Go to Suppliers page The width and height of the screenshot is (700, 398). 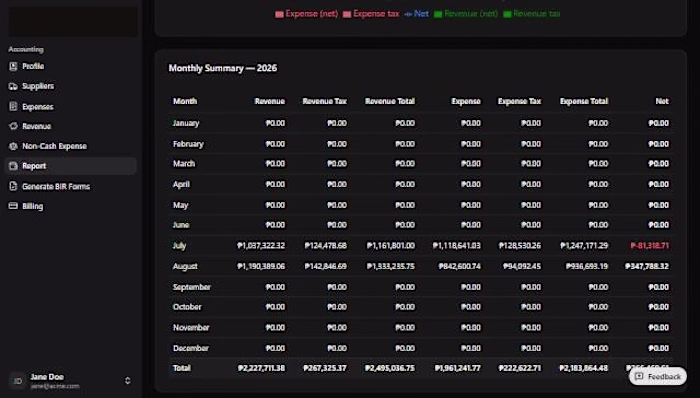(71, 87)
